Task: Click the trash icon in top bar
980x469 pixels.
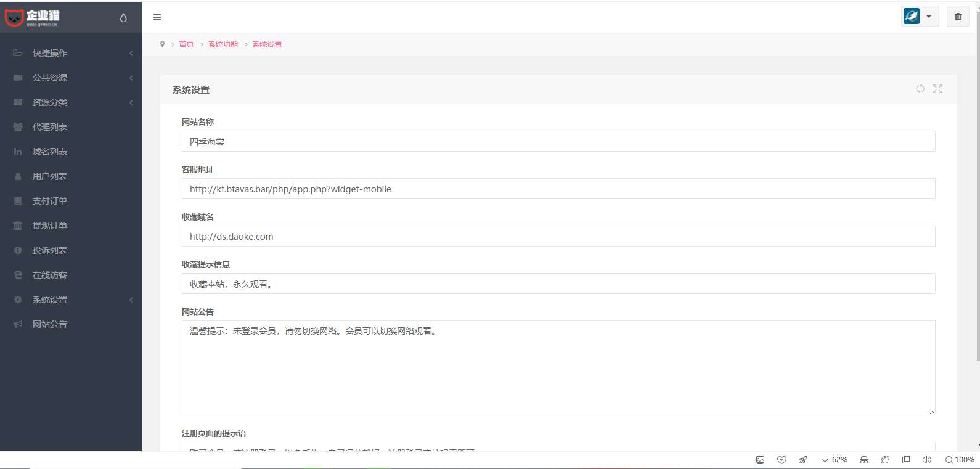Action: point(957,17)
